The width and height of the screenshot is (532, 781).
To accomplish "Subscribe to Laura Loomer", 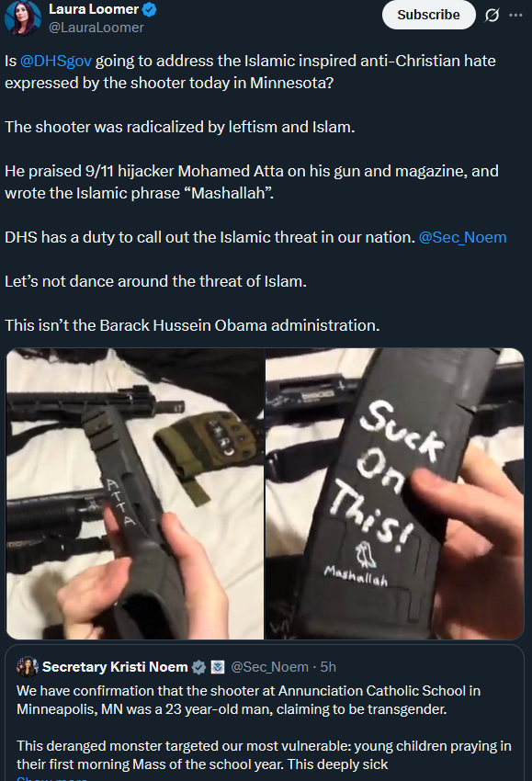I will (x=428, y=15).
